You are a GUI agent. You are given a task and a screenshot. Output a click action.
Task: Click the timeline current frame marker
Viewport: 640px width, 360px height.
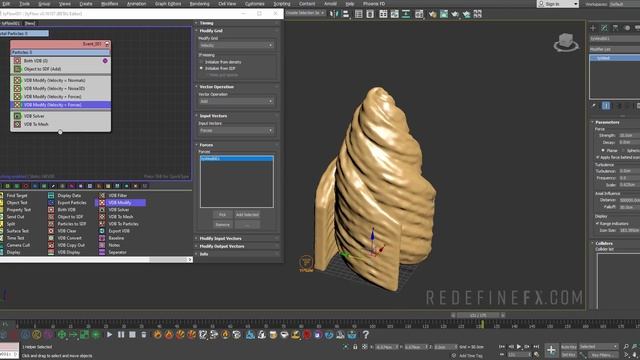coord(482,325)
